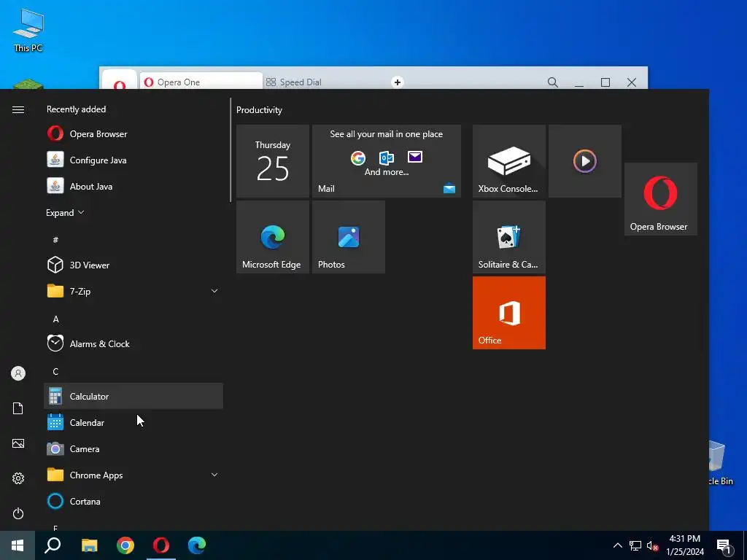The height and width of the screenshot is (560, 747).
Task: Launch Calculator from the app list
Action: [x=133, y=396]
